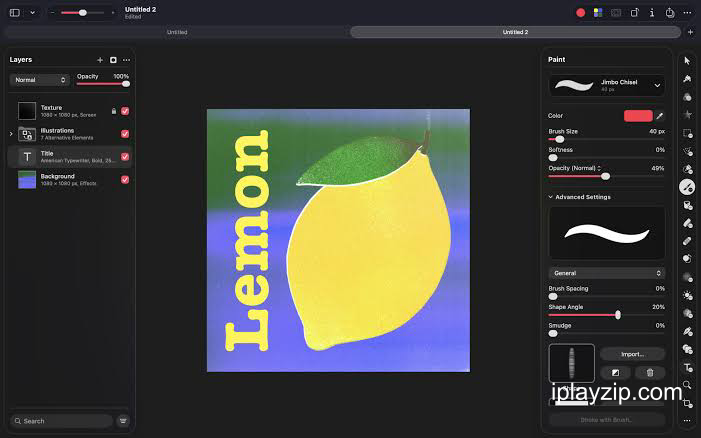Click the colorful squares icon in top bar

click(x=598, y=13)
